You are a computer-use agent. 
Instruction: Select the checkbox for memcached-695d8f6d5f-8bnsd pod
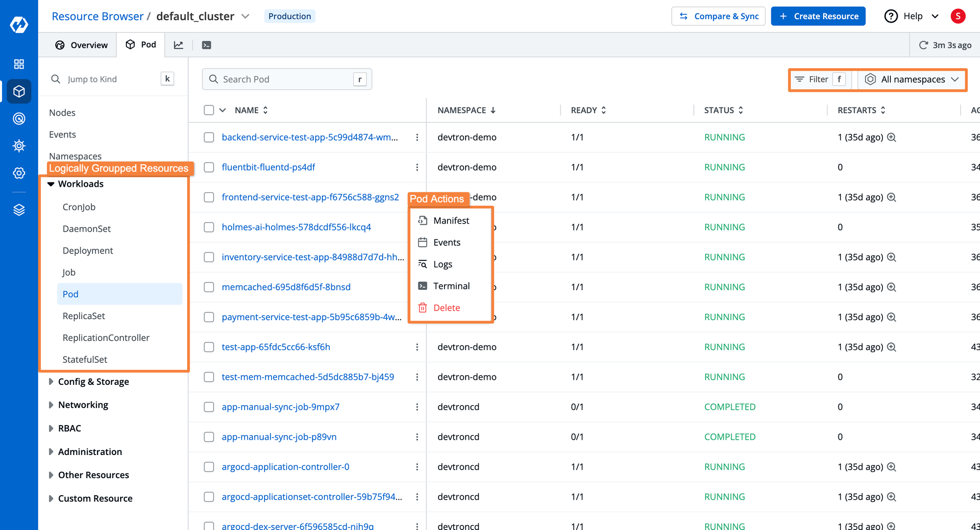click(209, 286)
